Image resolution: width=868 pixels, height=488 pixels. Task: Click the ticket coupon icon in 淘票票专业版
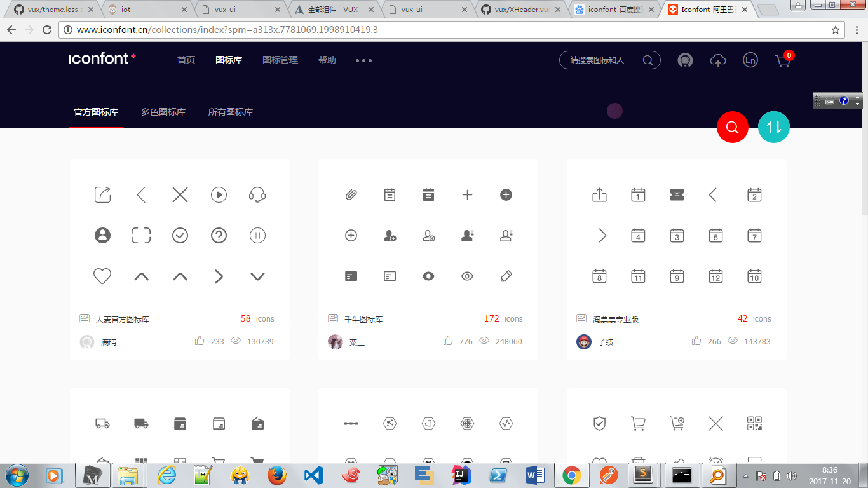click(677, 194)
